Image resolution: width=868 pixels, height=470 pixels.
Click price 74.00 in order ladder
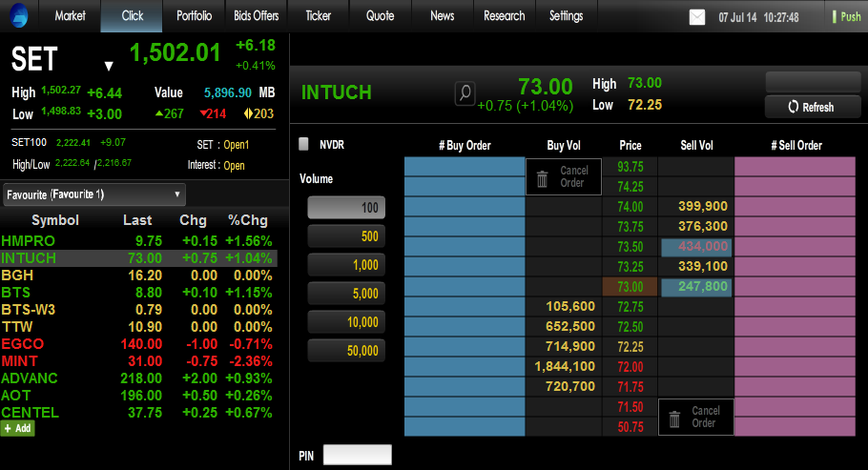[x=630, y=207]
